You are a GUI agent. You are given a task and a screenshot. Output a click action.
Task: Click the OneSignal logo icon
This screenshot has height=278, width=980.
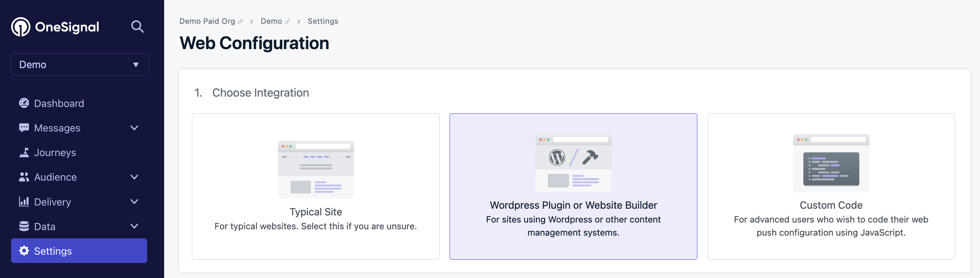[x=21, y=27]
